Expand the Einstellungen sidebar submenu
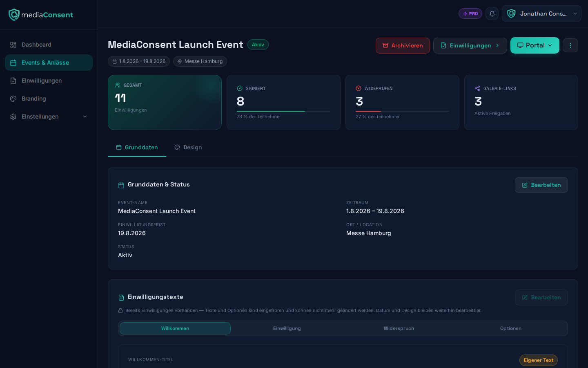 point(85,117)
